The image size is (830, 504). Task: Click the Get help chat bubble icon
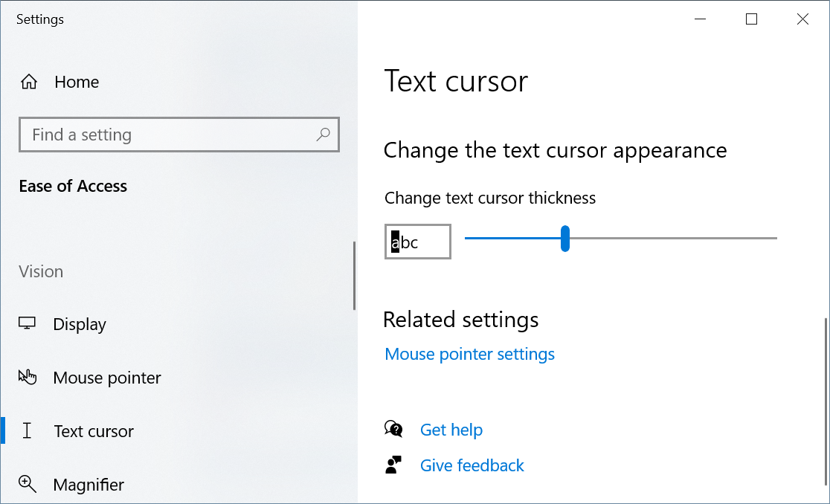[393, 430]
